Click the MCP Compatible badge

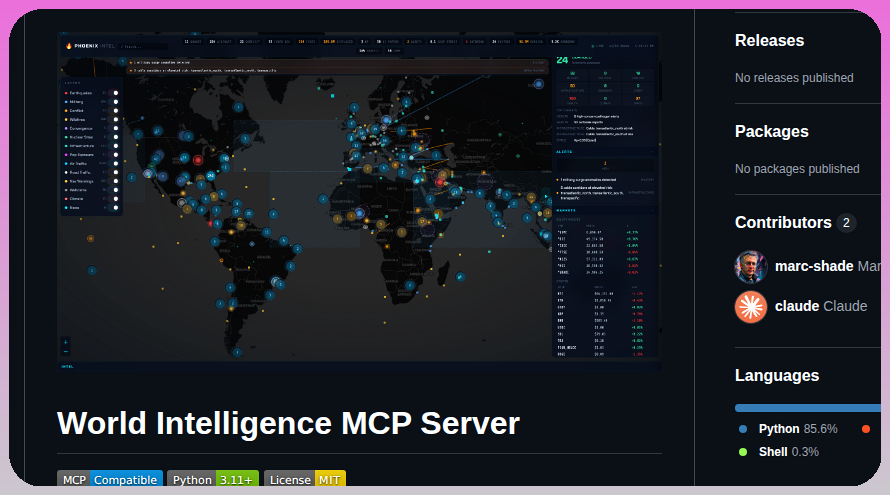tap(110, 479)
